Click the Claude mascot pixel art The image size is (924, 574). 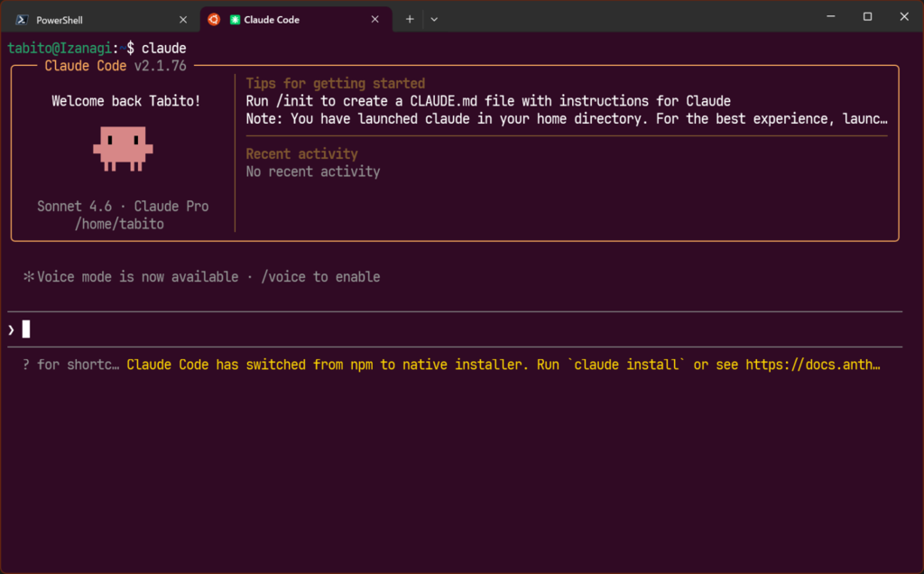[x=123, y=149]
